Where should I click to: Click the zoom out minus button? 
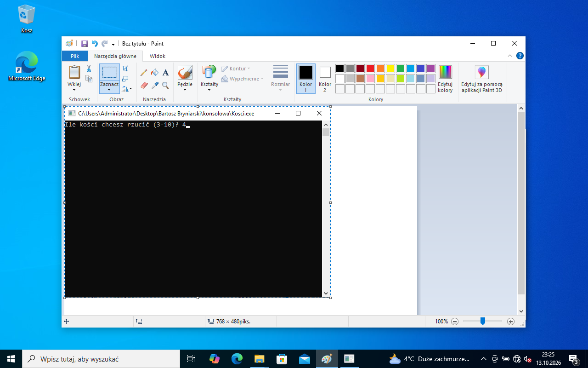(x=455, y=322)
